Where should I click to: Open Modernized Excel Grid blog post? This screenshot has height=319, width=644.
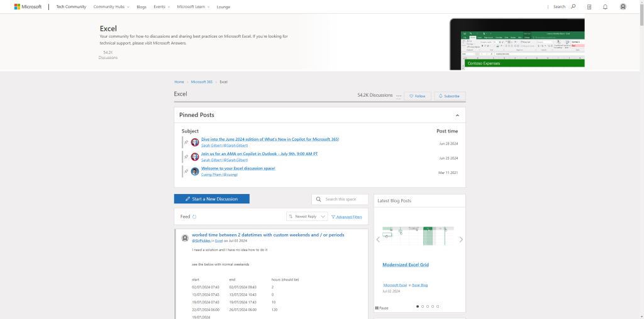tap(406, 265)
